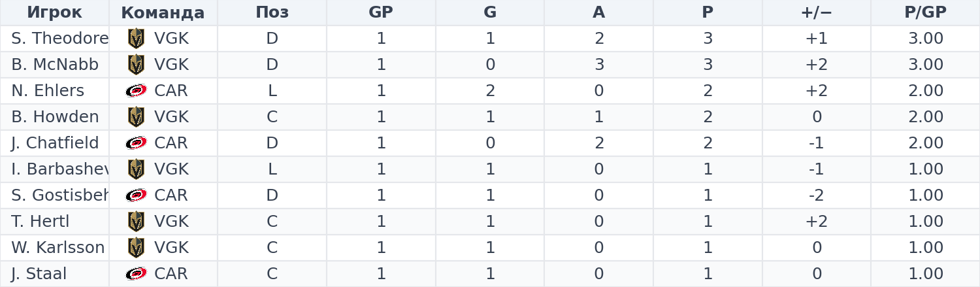Screen dimensions: 980x287
Task: Click the Hurricanes logo beside N. Ehlers
Action: pos(136,91)
